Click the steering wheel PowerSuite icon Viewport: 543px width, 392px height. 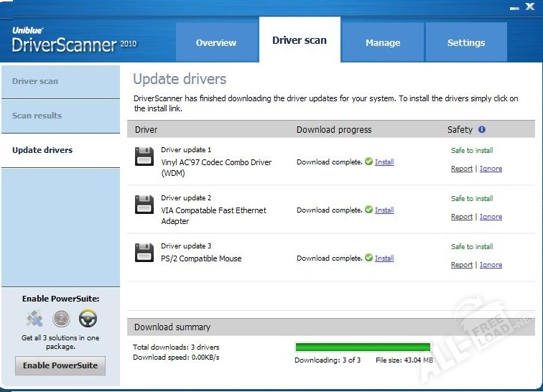(x=88, y=318)
